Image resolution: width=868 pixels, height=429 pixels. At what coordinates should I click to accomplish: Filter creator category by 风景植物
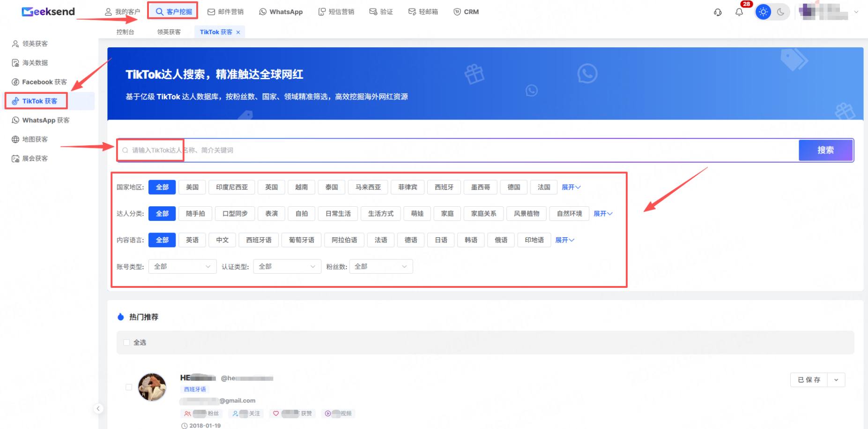(x=527, y=213)
